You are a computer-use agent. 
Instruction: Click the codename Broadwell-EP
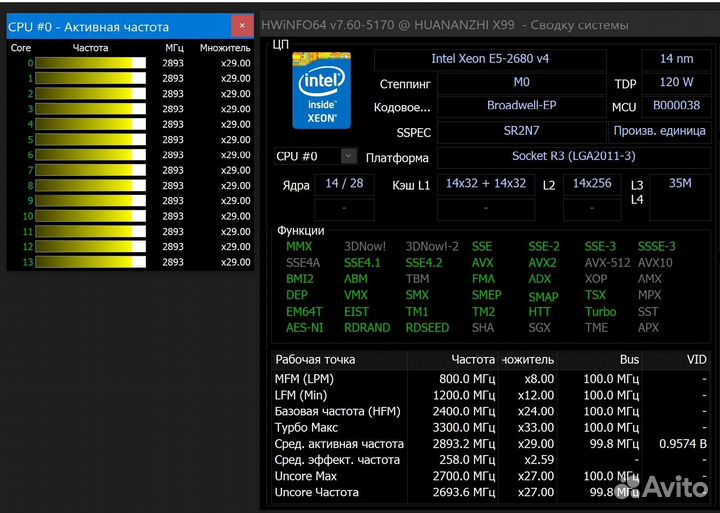coord(521,106)
